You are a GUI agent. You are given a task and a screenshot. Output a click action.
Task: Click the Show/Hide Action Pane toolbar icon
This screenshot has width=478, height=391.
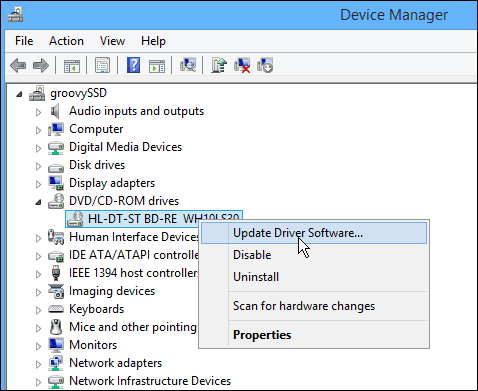[x=157, y=66]
